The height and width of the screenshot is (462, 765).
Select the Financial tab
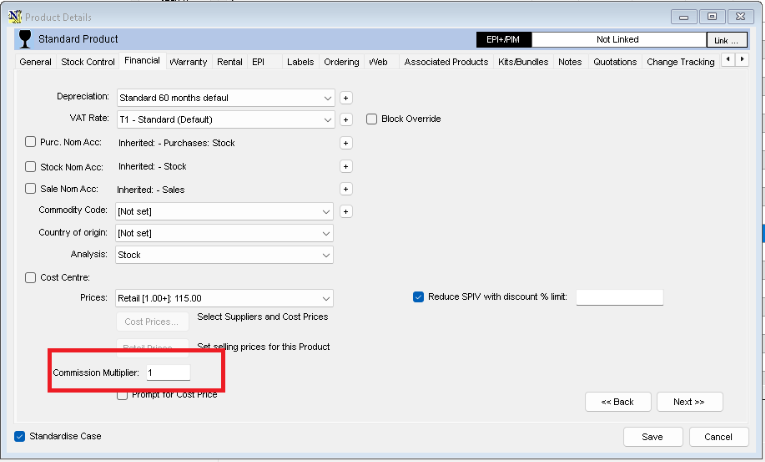point(142,60)
